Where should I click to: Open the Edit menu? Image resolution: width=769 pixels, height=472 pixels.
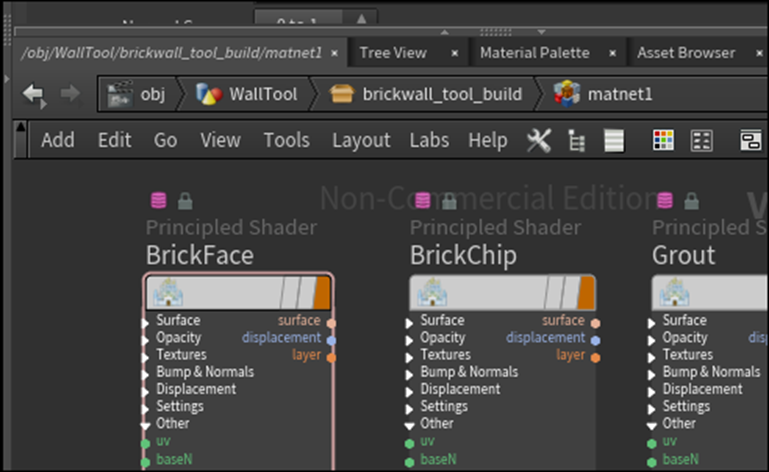click(x=114, y=140)
